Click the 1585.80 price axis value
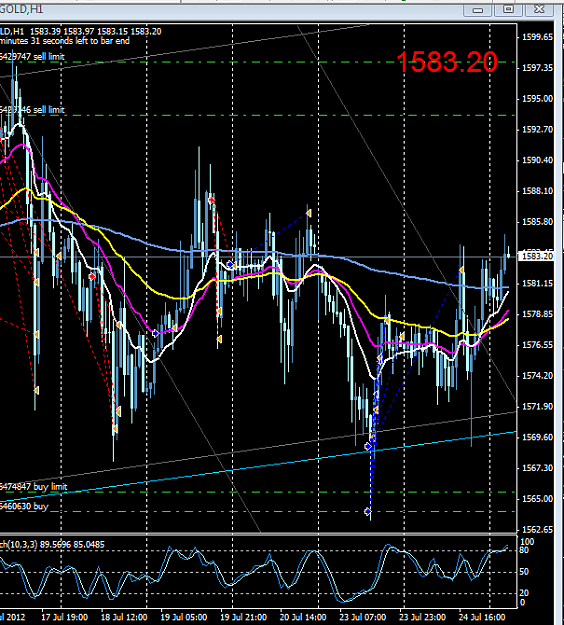This screenshot has width=564, height=625. [x=537, y=222]
